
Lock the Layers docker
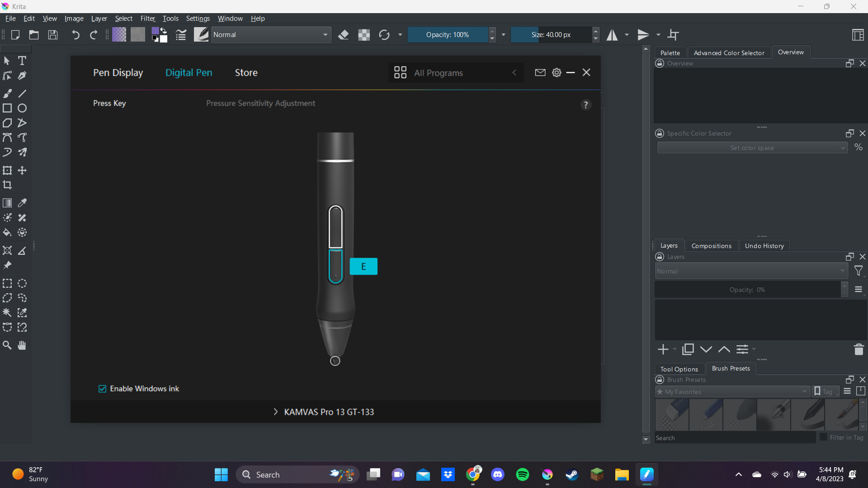[660, 257]
